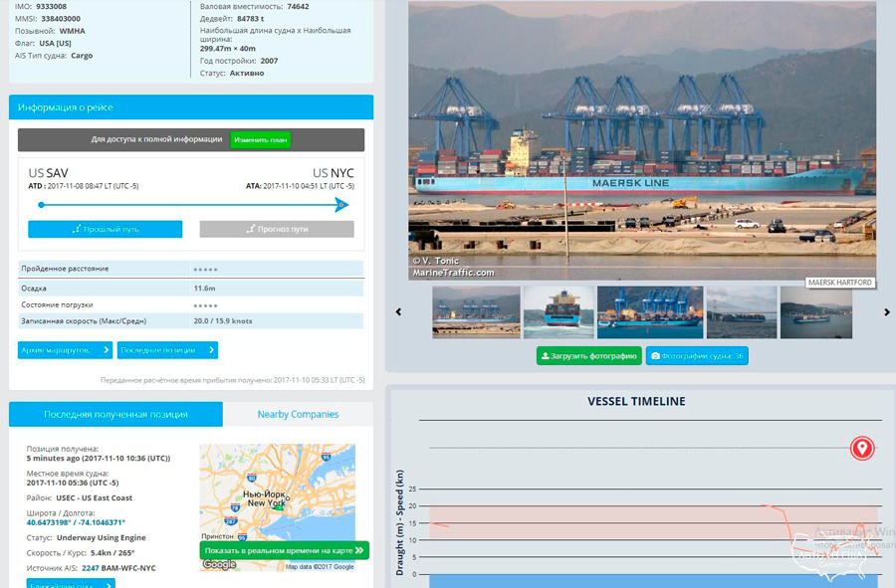The image size is (896, 588).
Task: Click the upload icon on the green button
Action: click(x=546, y=355)
